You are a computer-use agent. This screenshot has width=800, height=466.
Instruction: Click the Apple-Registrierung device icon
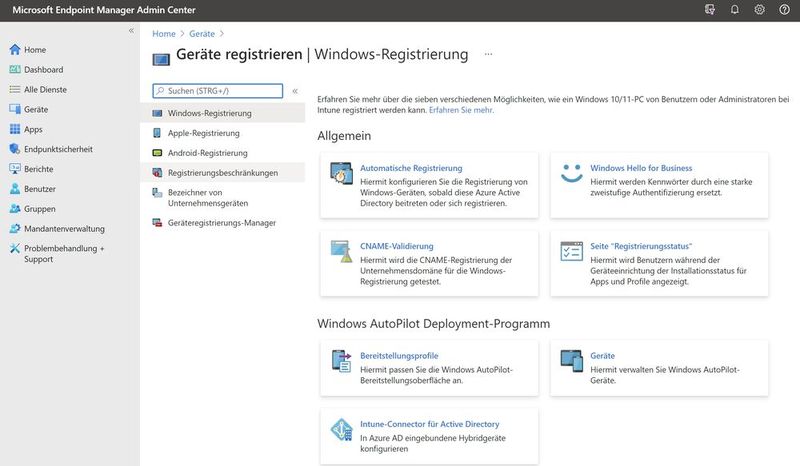[x=157, y=133]
